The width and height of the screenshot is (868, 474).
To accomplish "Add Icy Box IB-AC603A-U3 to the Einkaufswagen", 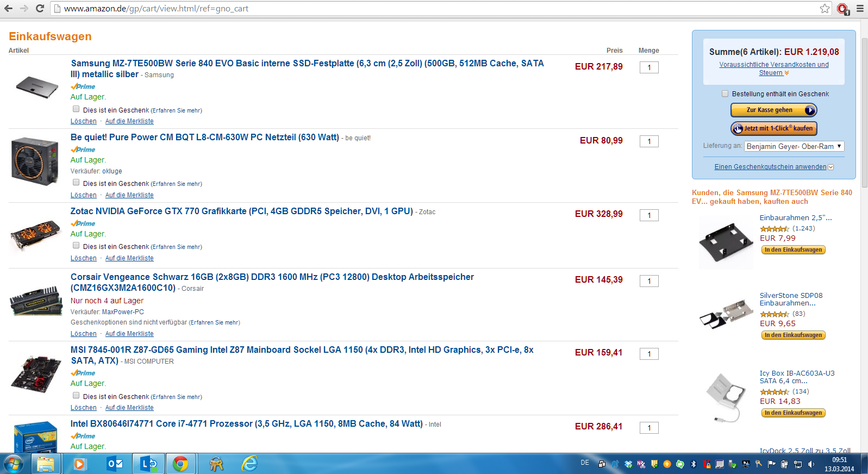I will [793, 413].
